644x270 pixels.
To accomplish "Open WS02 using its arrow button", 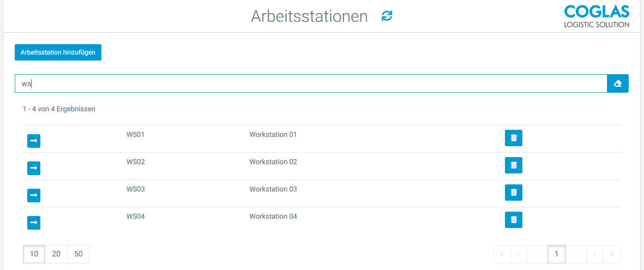I will 34,168.
